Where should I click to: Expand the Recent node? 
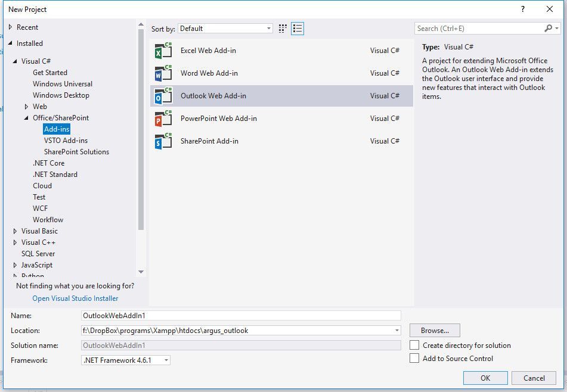[10, 27]
